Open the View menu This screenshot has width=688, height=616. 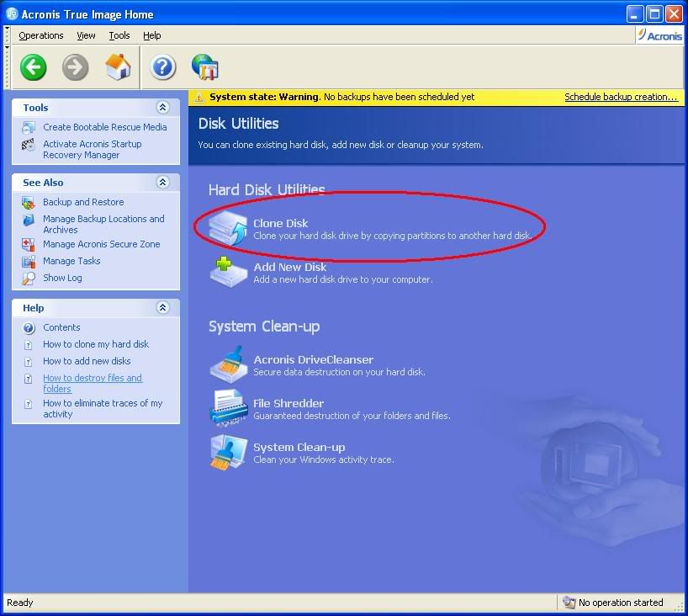pyautogui.click(x=86, y=35)
